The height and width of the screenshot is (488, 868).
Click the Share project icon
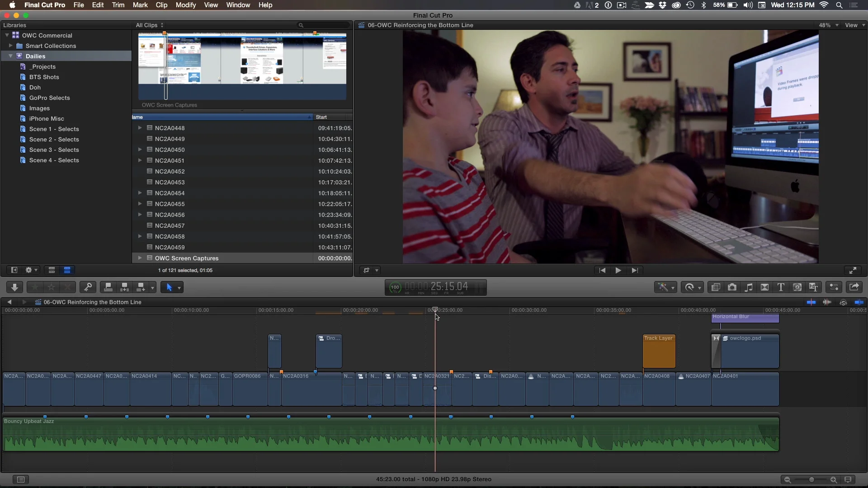854,287
